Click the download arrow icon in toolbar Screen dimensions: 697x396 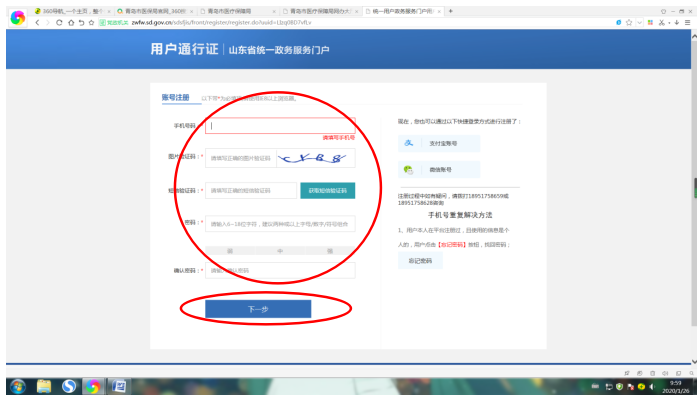[677, 22]
